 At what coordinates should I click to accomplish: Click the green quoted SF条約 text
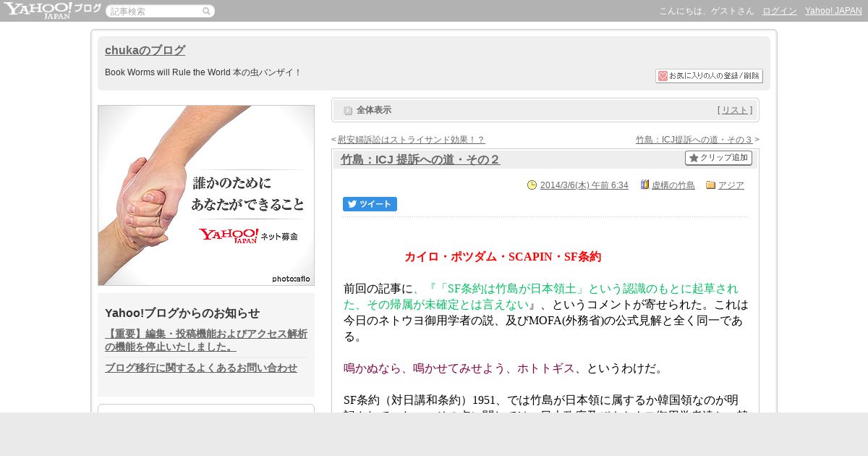pos(542,296)
